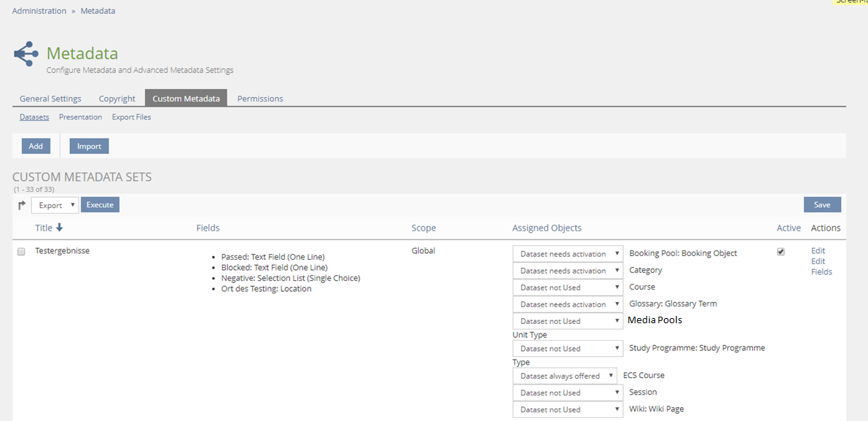Image resolution: width=868 pixels, height=421 pixels.
Task: Sort by the Title column arrow
Action: [60, 228]
